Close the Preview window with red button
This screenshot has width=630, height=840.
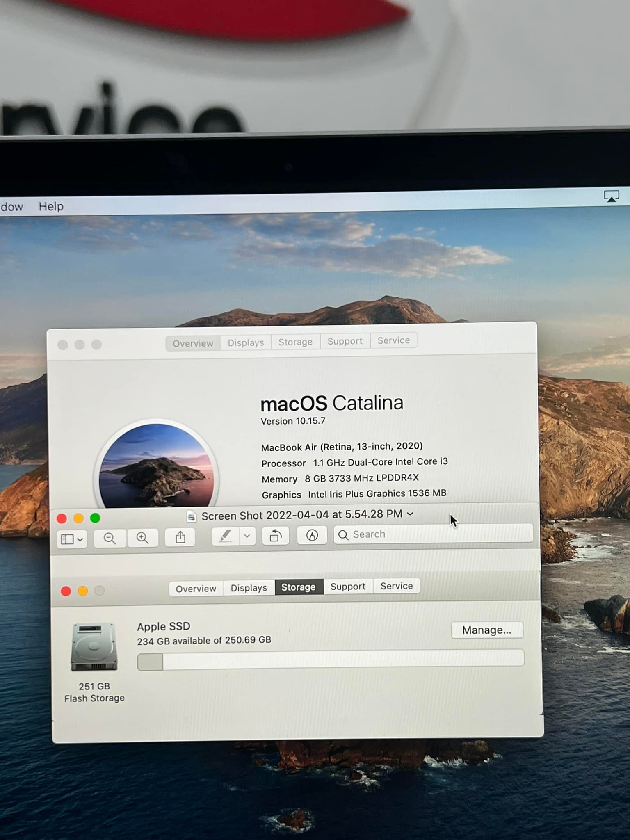coord(62,519)
